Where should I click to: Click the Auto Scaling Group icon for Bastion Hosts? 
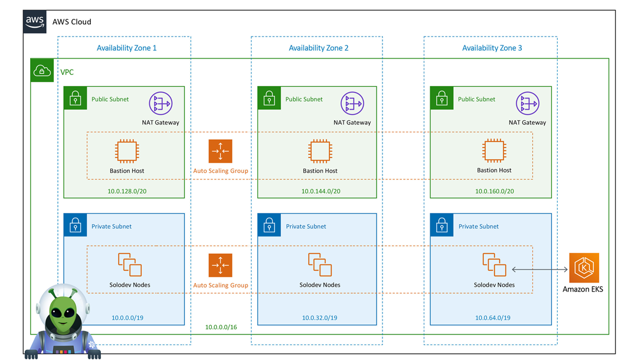point(221,152)
